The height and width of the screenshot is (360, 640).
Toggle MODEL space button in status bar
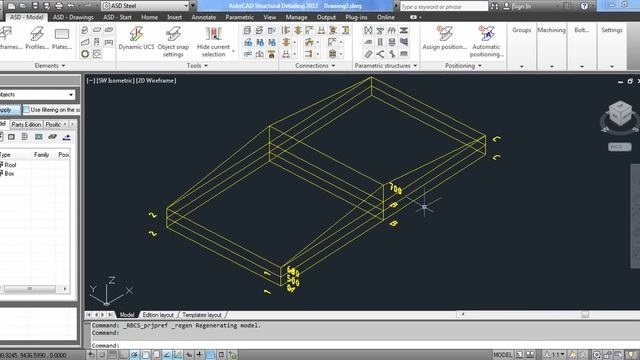coord(502,355)
